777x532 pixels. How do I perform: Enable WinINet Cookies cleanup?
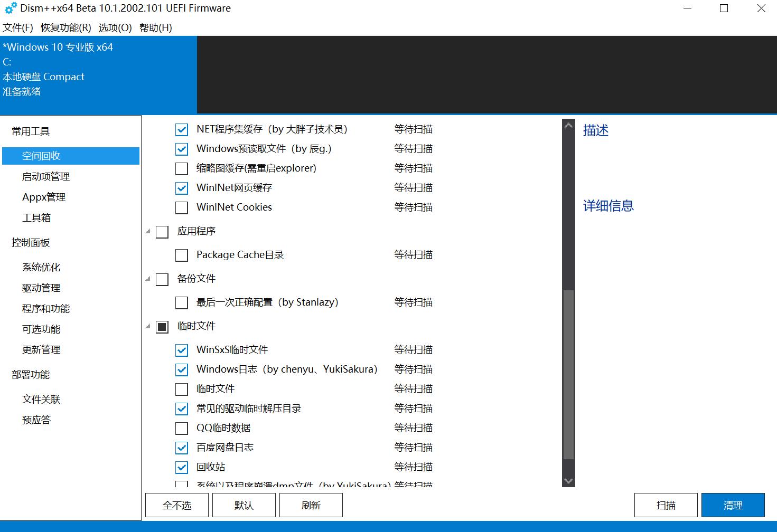click(x=181, y=207)
